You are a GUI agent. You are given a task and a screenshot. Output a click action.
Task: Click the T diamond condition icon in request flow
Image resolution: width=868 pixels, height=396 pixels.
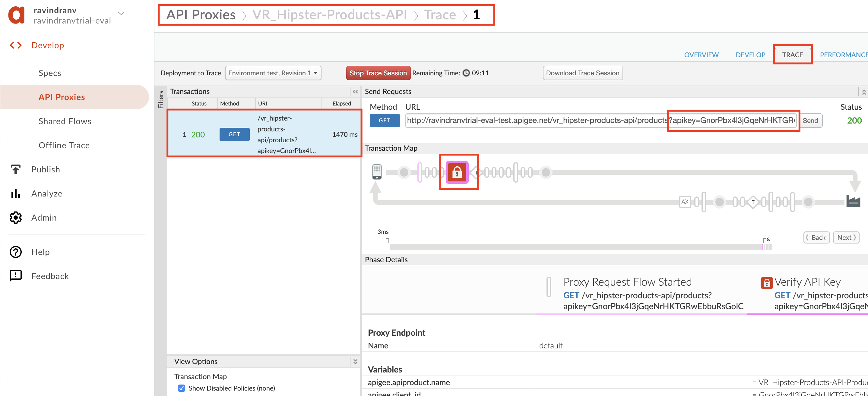coord(476,172)
